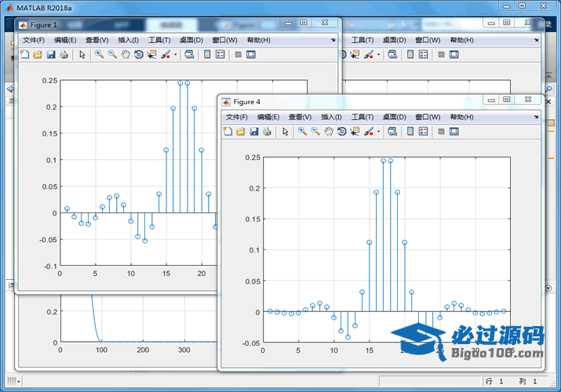Open 工具(T) menu in background figure window
Image resolution: width=561 pixels, height=392 pixels.
362,40
